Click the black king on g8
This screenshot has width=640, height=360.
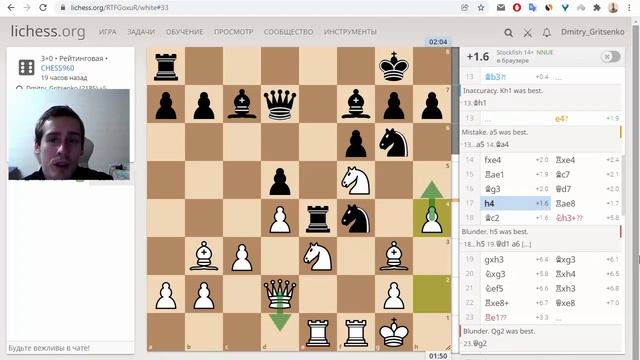[x=394, y=66]
